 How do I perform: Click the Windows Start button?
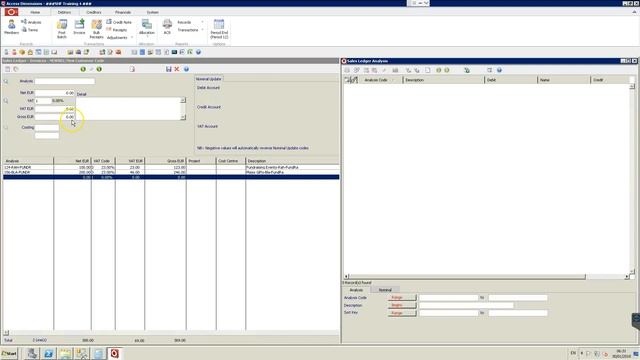(x=9, y=353)
